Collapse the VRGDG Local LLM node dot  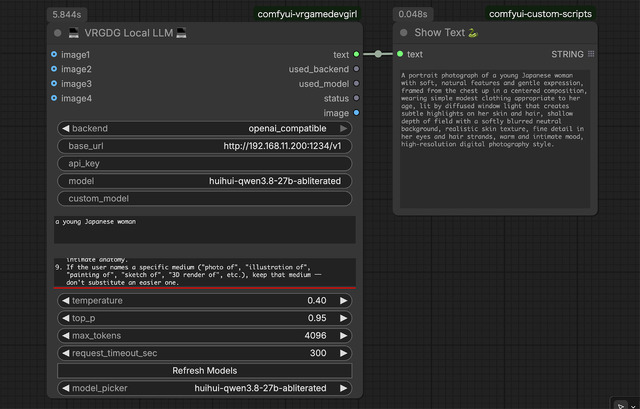(x=58, y=33)
